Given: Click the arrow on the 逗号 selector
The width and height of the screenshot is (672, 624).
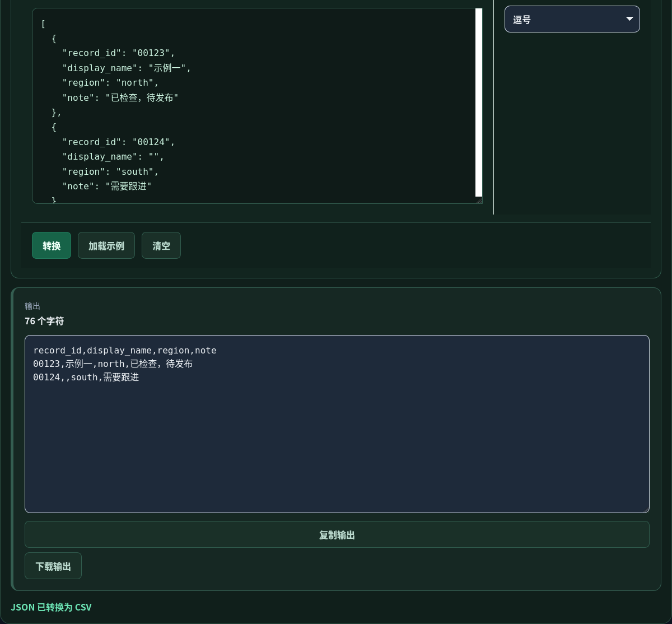Looking at the screenshot, I should click(x=629, y=19).
